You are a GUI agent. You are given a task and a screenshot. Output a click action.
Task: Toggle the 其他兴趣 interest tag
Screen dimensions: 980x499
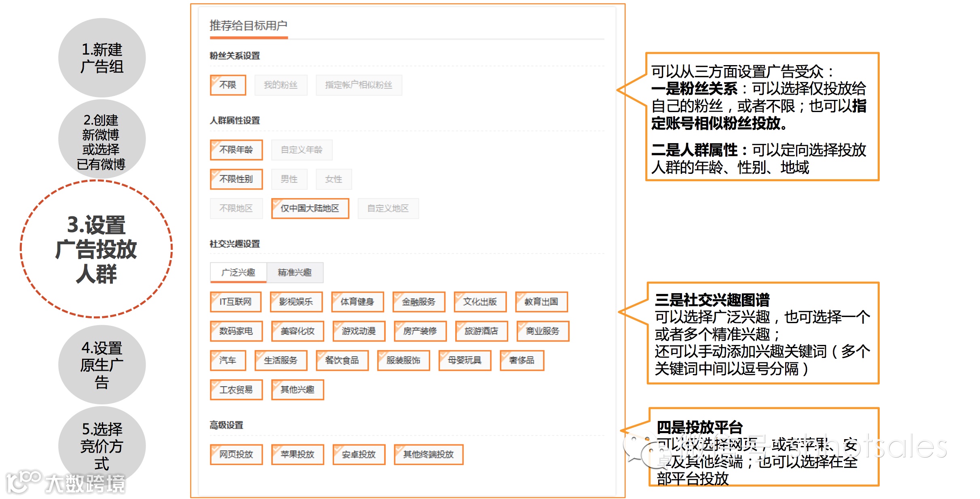tap(298, 390)
